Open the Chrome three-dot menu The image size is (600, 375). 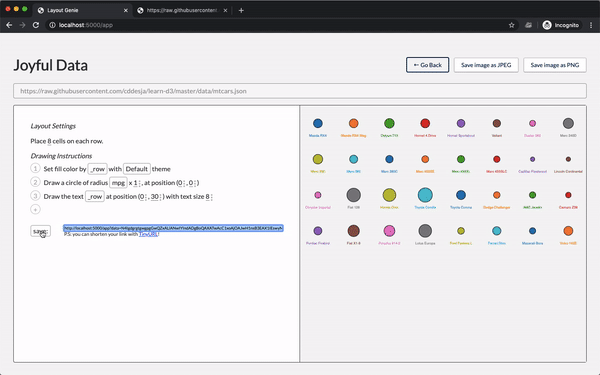click(x=591, y=25)
